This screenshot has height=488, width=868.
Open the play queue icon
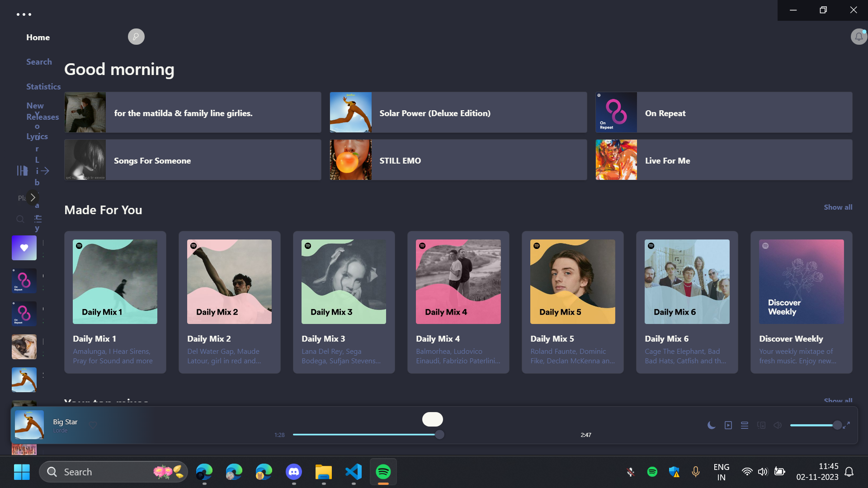(745, 425)
